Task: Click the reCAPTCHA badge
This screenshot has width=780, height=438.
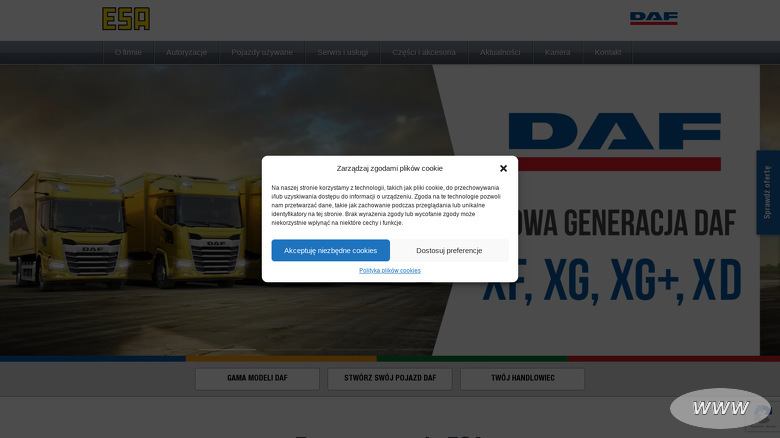Action: pyautogui.click(x=763, y=416)
